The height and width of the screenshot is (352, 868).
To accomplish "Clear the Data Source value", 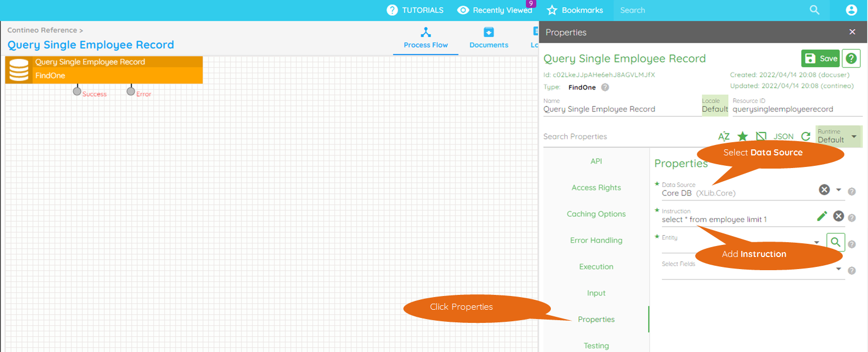I will tap(824, 189).
